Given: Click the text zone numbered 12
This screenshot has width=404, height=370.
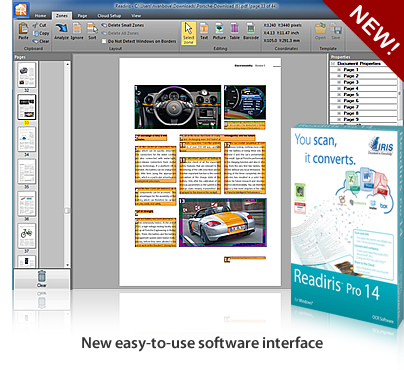Looking at the screenshot, I should pos(245,168).
